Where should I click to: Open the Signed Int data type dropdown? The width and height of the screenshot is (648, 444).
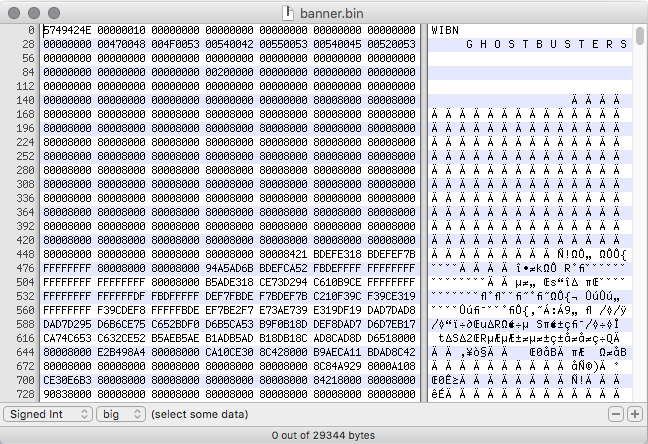pyautogui.click(x=48, y=414)
